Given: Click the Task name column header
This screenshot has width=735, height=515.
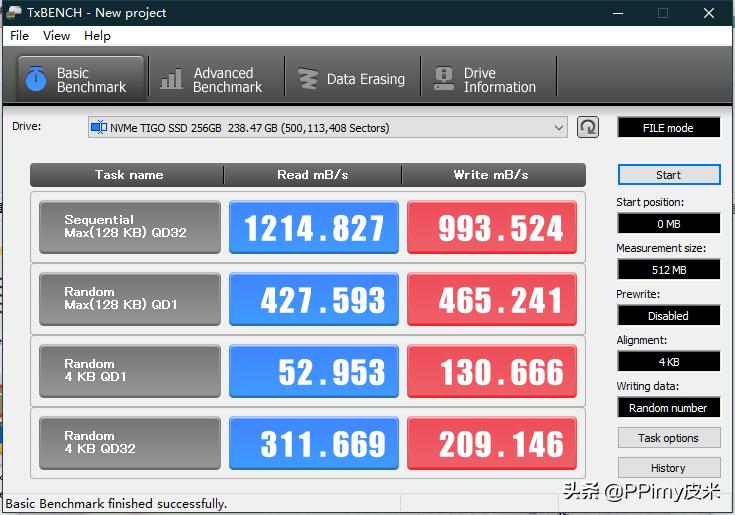Looking at the screenshot, I should 127,175.
